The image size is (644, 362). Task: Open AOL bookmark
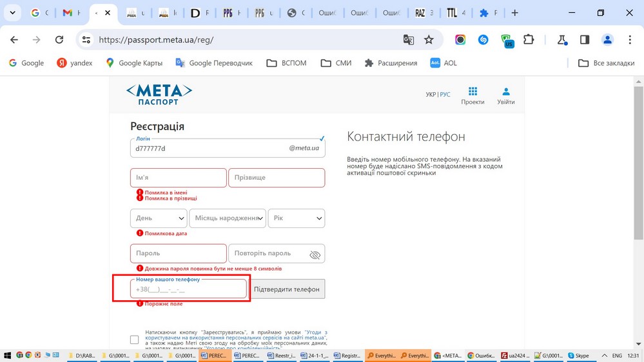[x=444, y=62]
